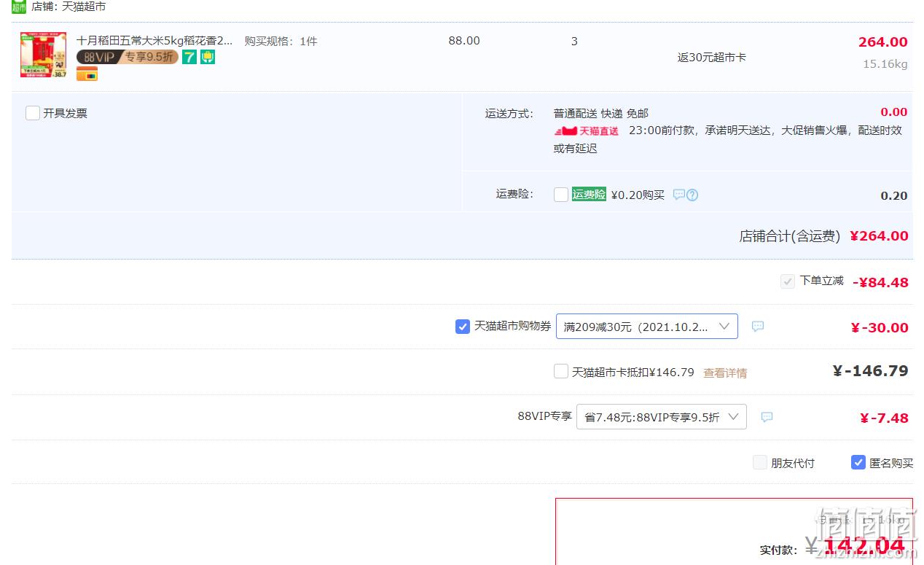Enable the 运费险 shipping insurance checkbox
Viewport: 924px width, 565px height.
coord(561,195)
